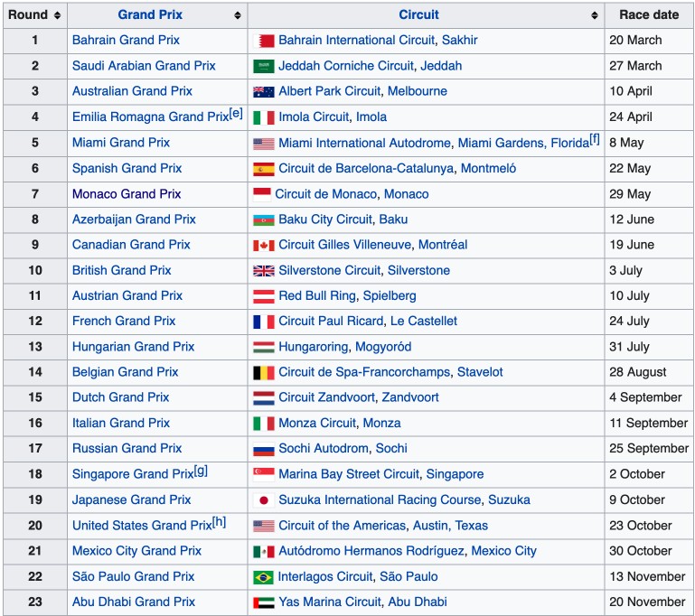695x616 pixels.
Task: Open the Sochi Autodrom link
Action: [324, 449]
